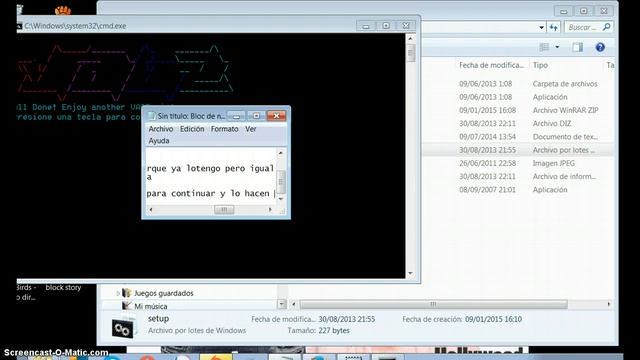Select Juegos guardados in Explorer tree
This screenshot has width=640, height=360.
pyautogui.click(x=164, y=293)
